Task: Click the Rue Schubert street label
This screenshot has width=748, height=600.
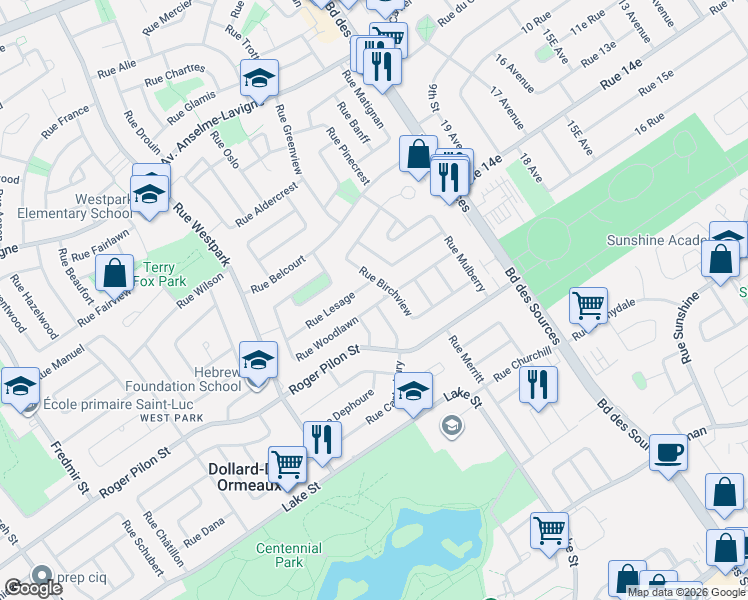Action: point(143,548)
